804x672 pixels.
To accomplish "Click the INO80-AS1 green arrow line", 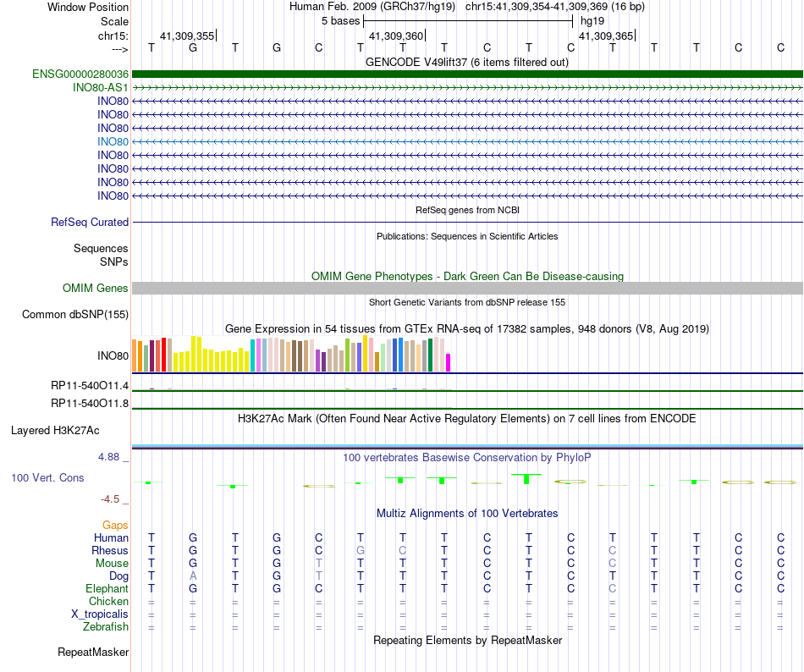I will pos(467,88).
